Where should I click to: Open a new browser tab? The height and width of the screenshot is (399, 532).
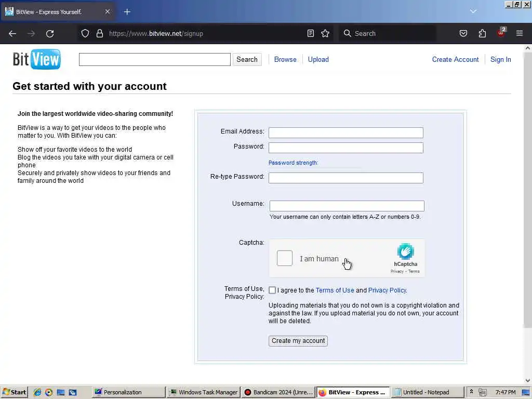[x=127, y=12]
